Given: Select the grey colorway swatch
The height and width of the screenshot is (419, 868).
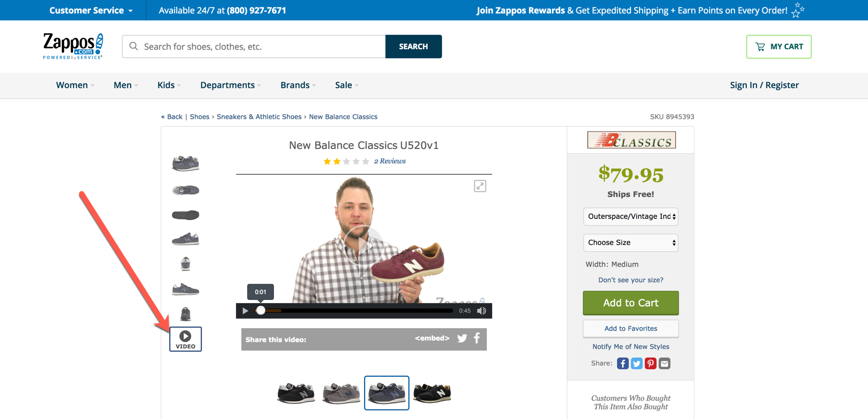Looking at the screenshot, I should (x=342, y=393).
